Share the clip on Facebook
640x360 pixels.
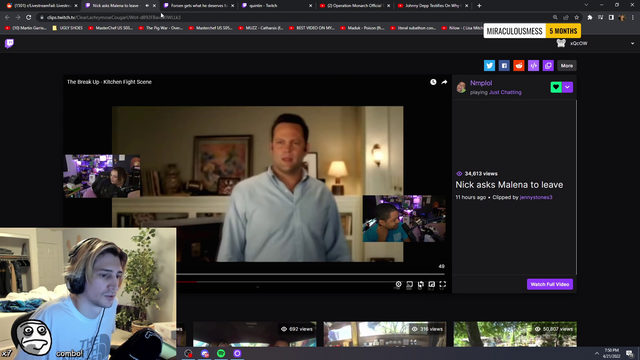point(504,65)
